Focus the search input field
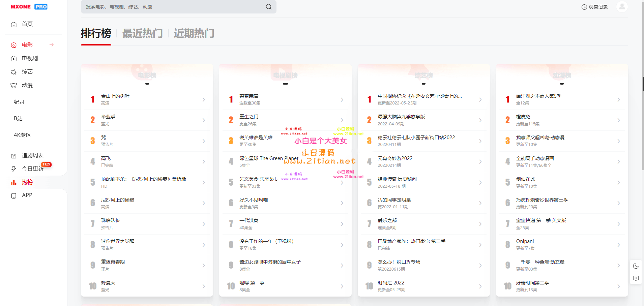This screenshot has height=306, width=644. (x=172, y=7)
